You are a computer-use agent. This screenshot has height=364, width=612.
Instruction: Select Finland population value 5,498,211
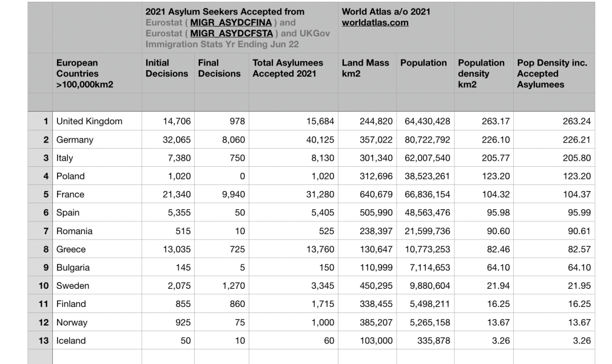tap(425, 304)
